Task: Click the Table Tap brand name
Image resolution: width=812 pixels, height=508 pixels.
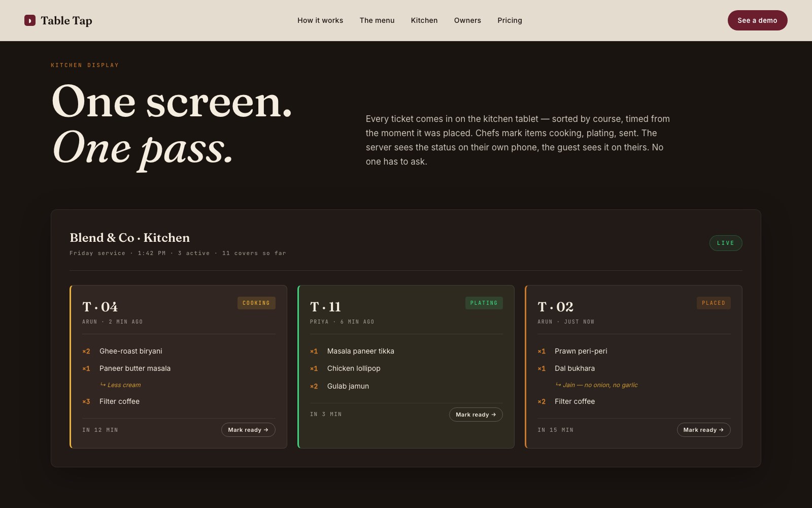Action: 66,20
